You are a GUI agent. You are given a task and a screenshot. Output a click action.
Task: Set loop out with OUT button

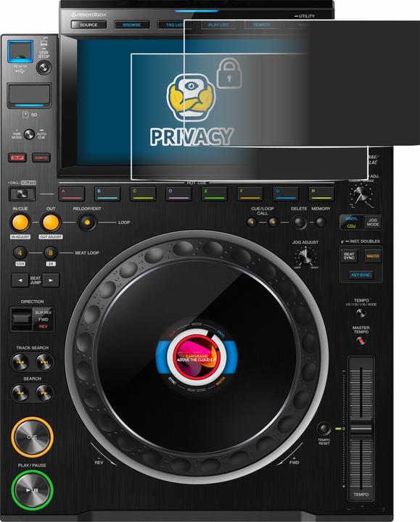coord(51,223)
